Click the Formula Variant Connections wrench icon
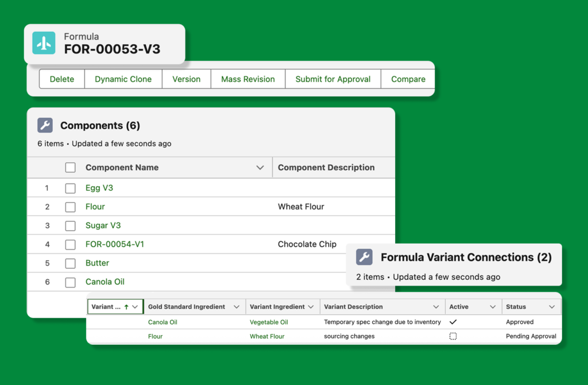This screenshot has height=385, width=588. [364, 257]
